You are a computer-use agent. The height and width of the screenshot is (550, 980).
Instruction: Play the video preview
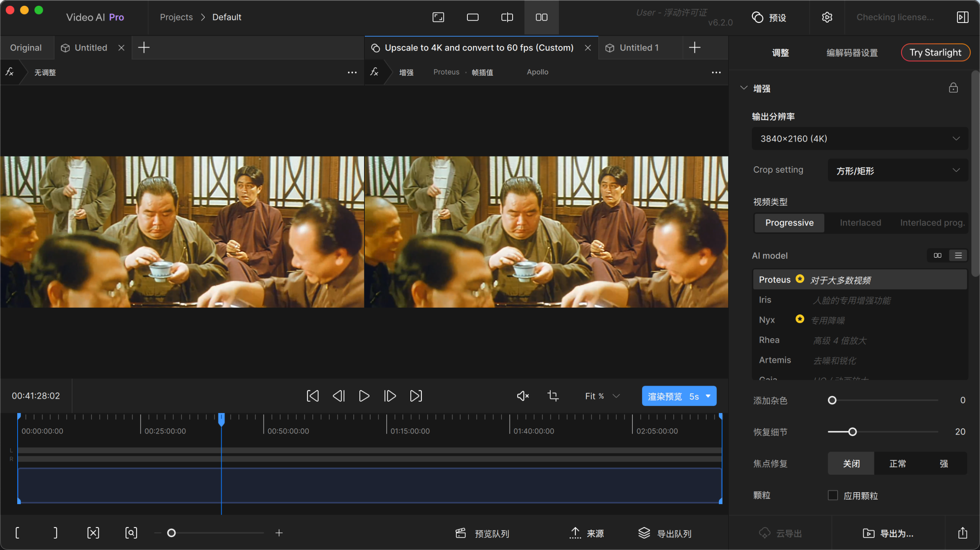[364, 396]
